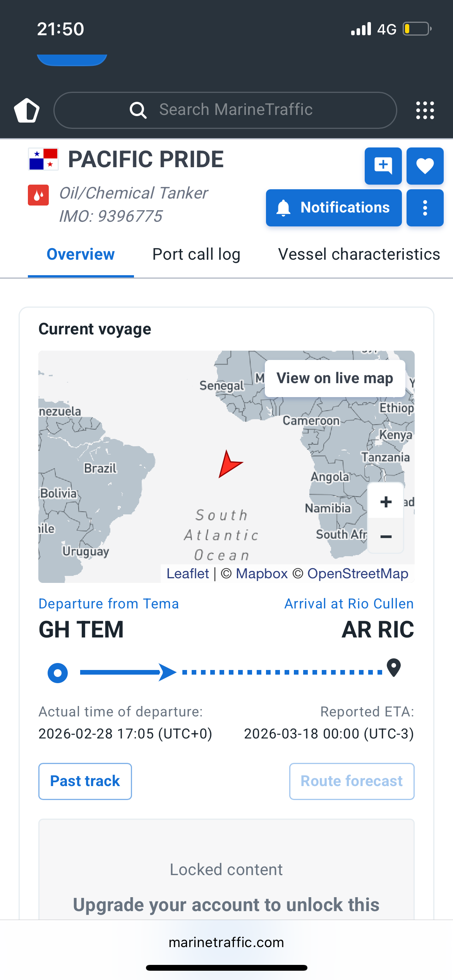The width and height of the screenshot is (453, 980).
Task: Zoom in on the voyage map
Action: point(386,502)
